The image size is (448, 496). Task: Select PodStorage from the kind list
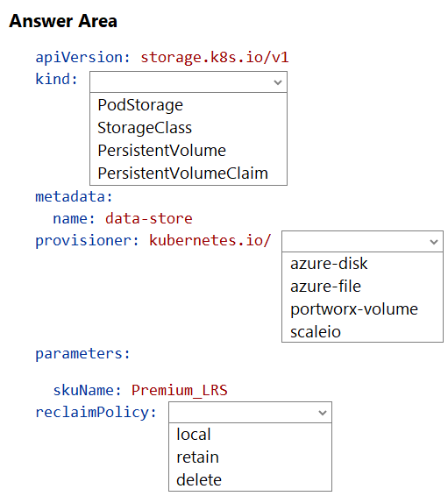[x=140, y=105]
